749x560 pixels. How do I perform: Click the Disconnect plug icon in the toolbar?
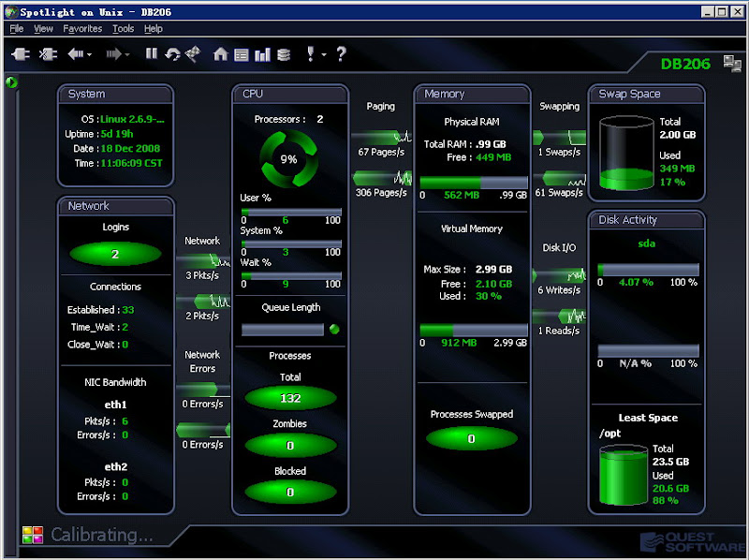click(x=48, y=54)
